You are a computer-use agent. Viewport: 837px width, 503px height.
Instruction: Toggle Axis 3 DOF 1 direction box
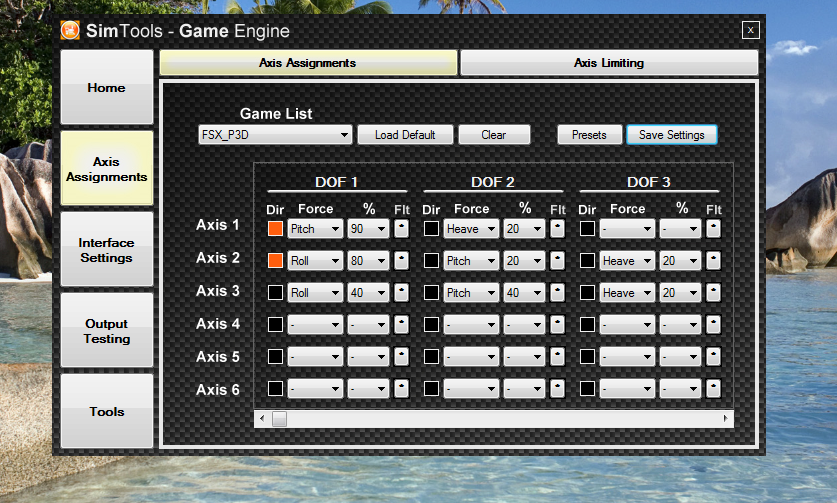click(x=275, y=293)
